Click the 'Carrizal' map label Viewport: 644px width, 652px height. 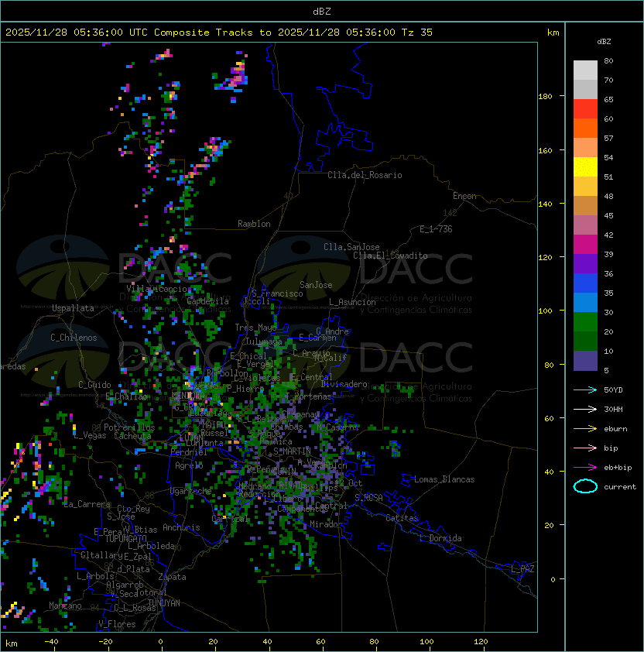point(230,519)
